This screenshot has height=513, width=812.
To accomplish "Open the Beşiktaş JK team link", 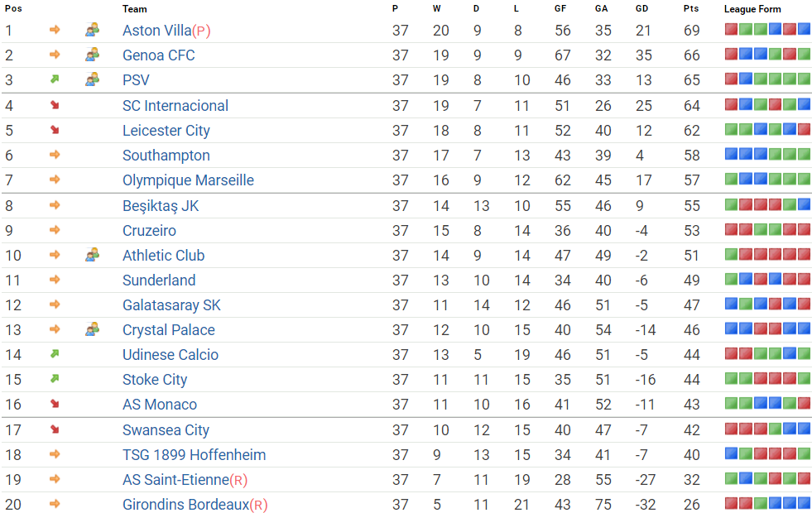I will pos(161,205).
